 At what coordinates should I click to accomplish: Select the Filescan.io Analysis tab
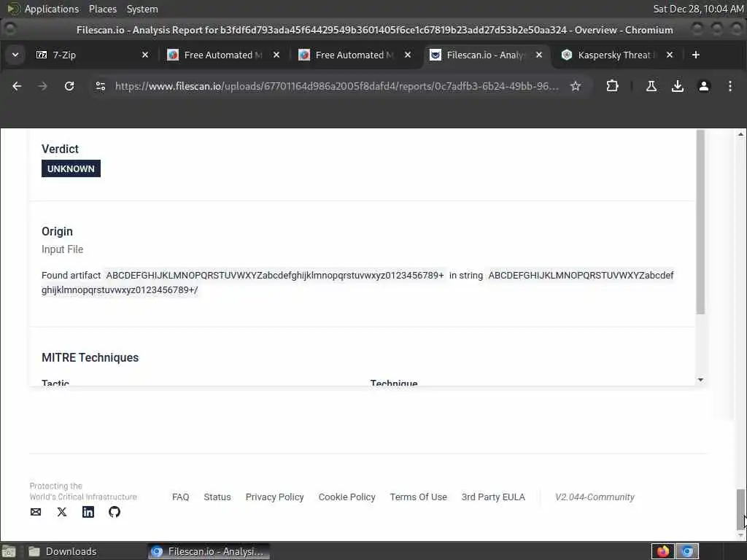[x=485, y=55]
